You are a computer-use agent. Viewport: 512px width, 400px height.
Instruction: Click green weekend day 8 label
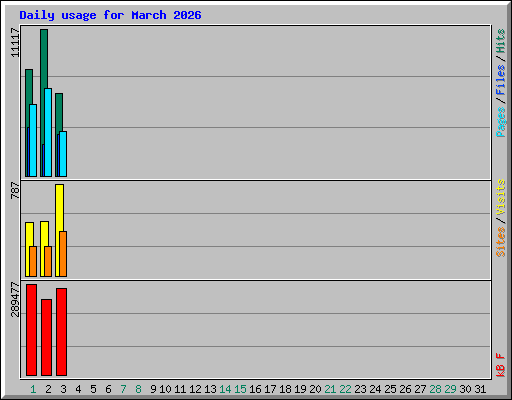tap(138, 389)
